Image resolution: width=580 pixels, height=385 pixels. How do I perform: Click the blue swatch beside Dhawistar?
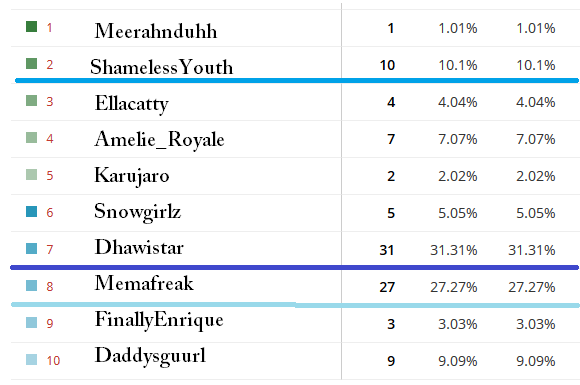point(31,249)
